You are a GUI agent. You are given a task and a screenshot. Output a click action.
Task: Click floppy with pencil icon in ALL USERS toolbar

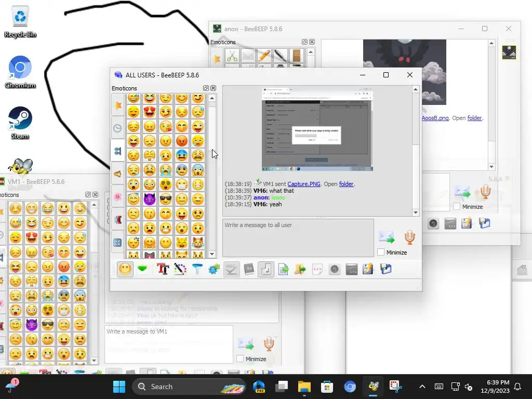pos(368,270)
